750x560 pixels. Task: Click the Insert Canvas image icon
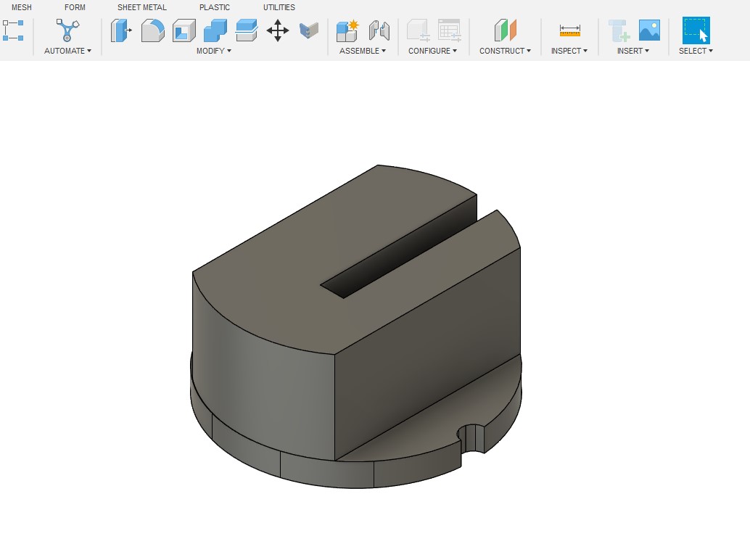(x=649, y=30)
